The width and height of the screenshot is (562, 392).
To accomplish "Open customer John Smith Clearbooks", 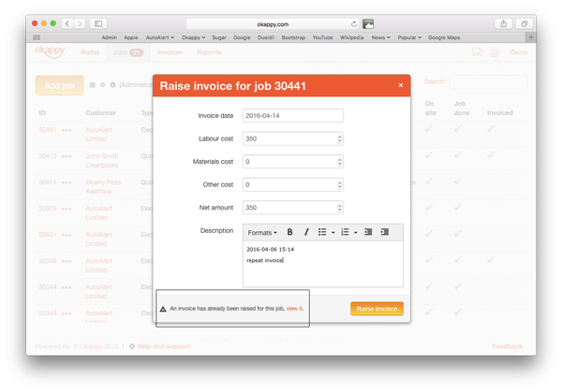I will click(102, 161).
